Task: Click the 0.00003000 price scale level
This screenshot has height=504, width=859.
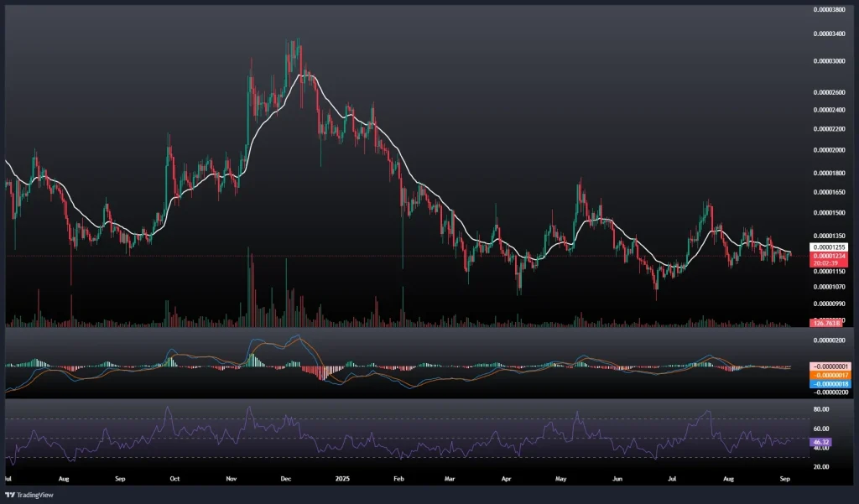Action: tap(830, 61)
